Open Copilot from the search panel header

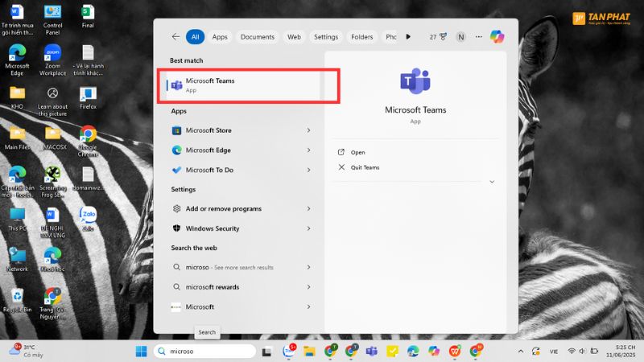(x=497, y=36)
